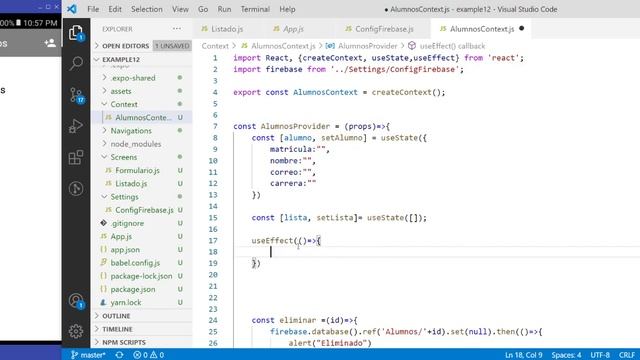Select the AlumnosContext.js editor tab
The height and width of the screenshot is (360, 640).
[482, 29]
